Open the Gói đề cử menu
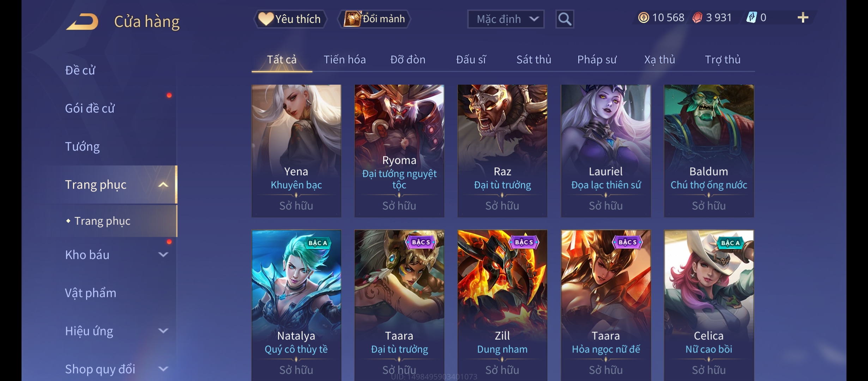The width and height of the screenshot is (868, 381). point(90,108)
